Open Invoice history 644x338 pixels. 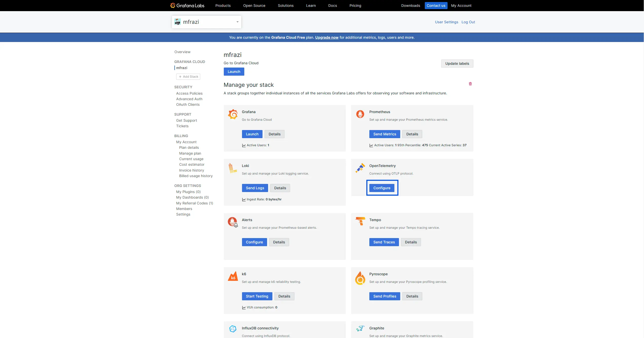pyautogui.click(x=191, y=170)
